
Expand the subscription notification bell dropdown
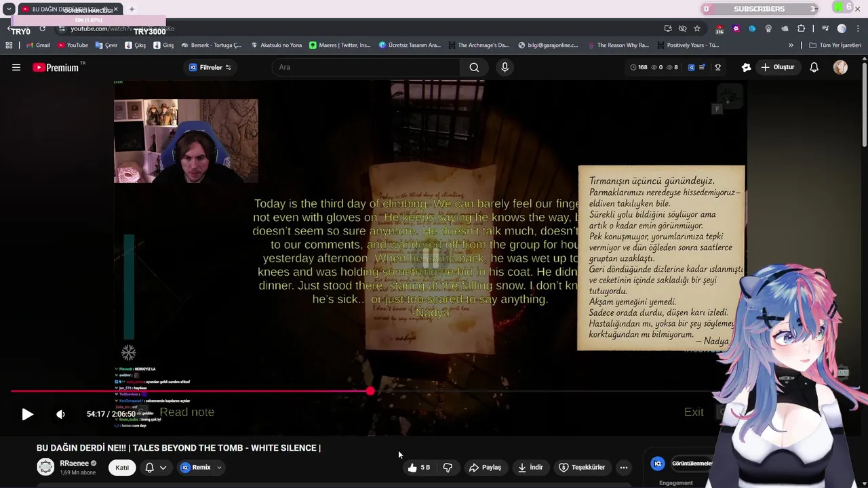point(155,468)
